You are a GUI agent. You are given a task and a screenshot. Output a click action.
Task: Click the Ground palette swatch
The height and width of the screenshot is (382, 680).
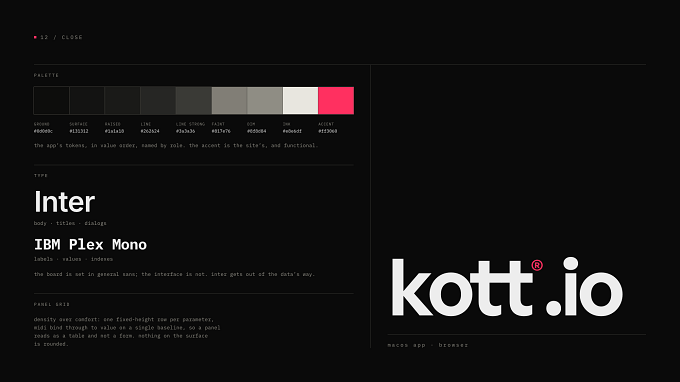52,101
